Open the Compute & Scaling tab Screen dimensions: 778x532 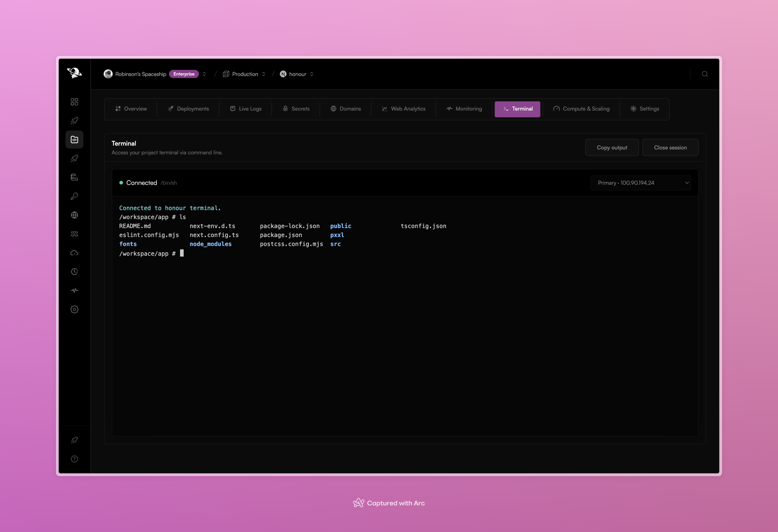(x=581, y=109)
